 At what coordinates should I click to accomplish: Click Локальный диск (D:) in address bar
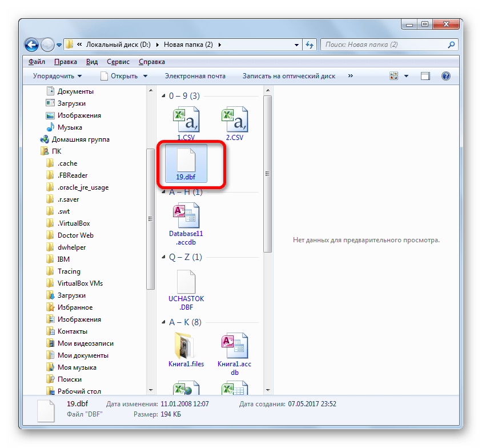(118, 45)
